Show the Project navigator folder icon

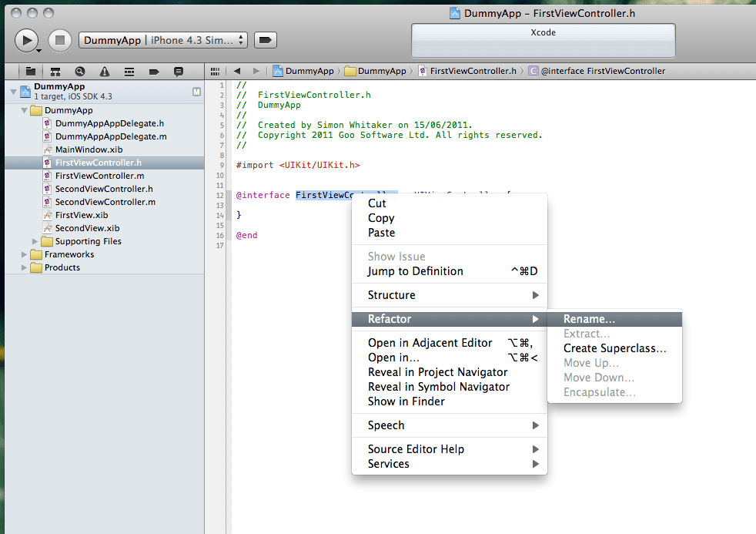(x=31, y=72)
